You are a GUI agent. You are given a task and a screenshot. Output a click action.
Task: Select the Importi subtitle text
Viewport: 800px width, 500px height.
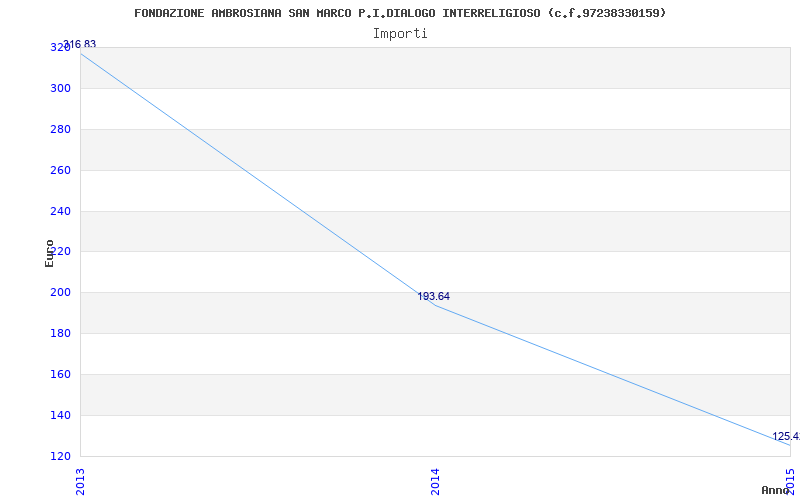coord(400,34)
